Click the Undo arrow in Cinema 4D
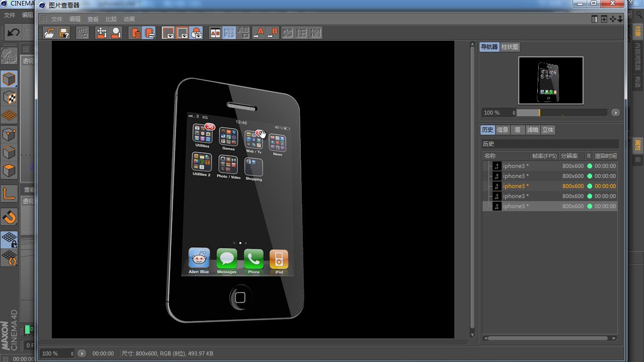 click(x=13, y=33)
